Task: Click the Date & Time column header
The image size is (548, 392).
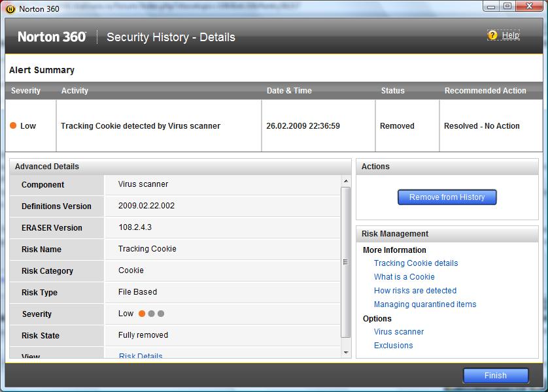Action: [x=289, y=91]
